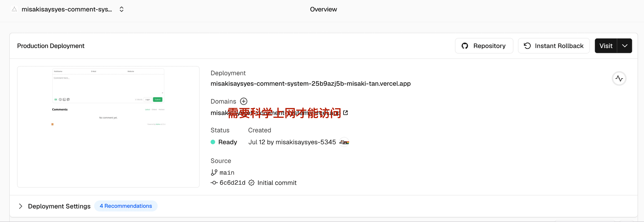Open the Vercel logo home icon
This screenshot has width=644, height=222.
14,9
